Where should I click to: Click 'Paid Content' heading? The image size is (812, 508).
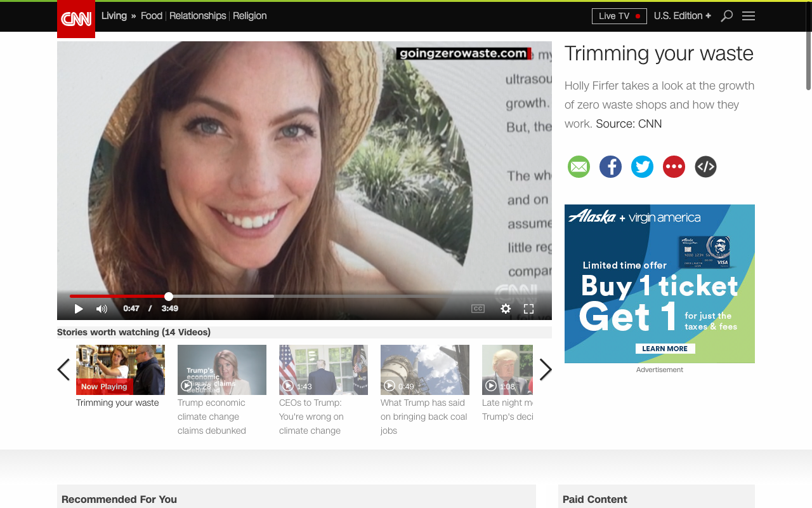(x=594, y=499)
